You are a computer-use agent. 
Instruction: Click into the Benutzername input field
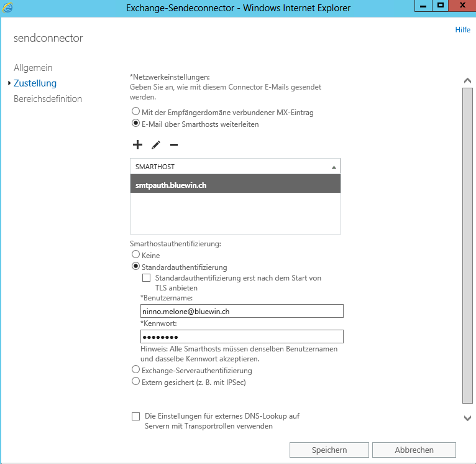point(242,311)
